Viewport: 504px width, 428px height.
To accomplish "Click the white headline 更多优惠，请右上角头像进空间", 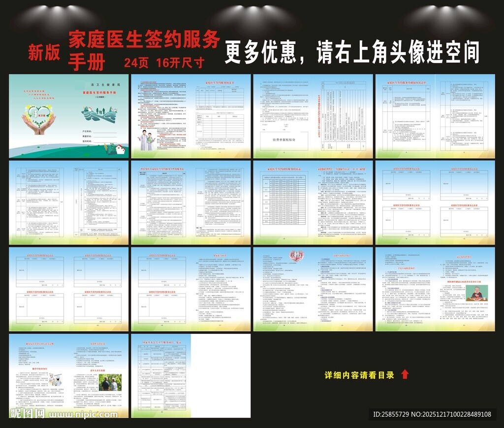I will coord(351,52).
